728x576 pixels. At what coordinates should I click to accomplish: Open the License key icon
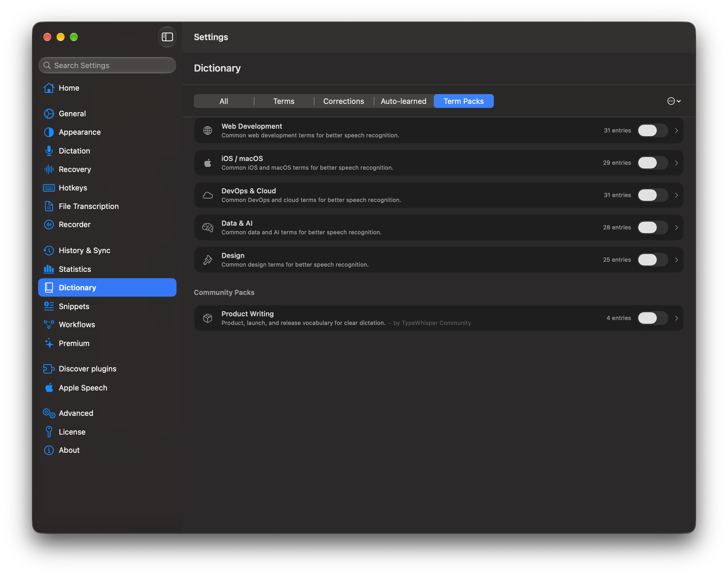click(x=49, y=432)
